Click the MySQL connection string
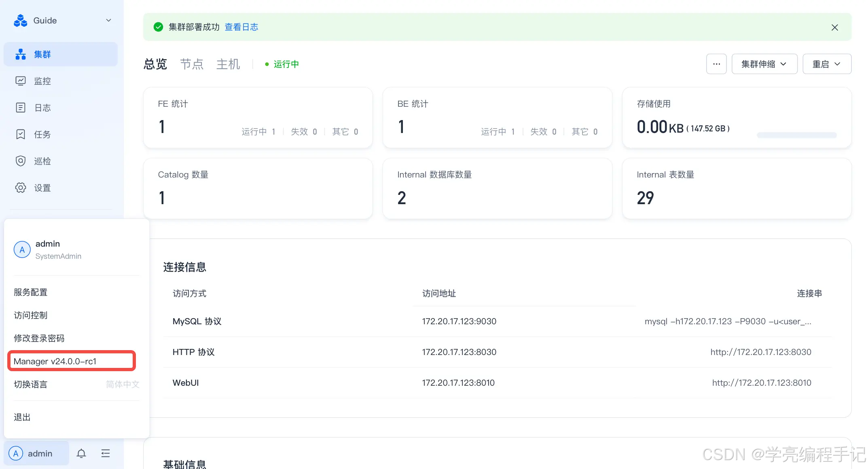The image size is (868, 469). tap(728, 321)
